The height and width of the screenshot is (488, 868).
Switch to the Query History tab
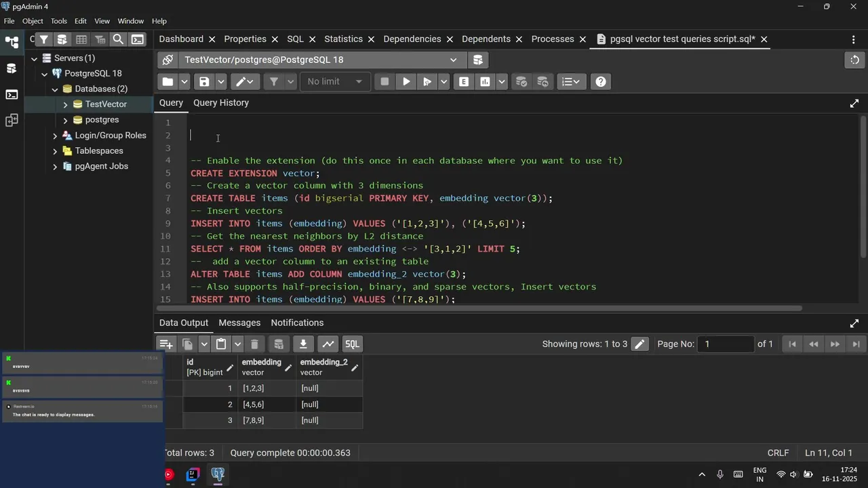221,103
